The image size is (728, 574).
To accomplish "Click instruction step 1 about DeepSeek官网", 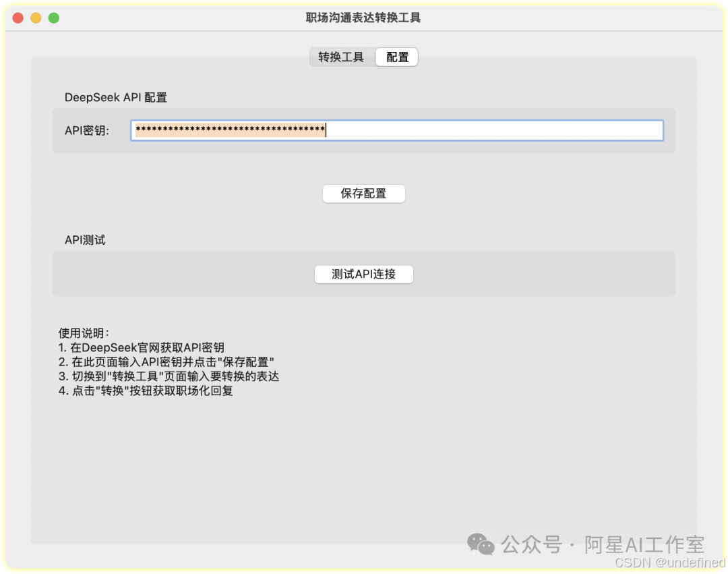I will pos(142,347).
